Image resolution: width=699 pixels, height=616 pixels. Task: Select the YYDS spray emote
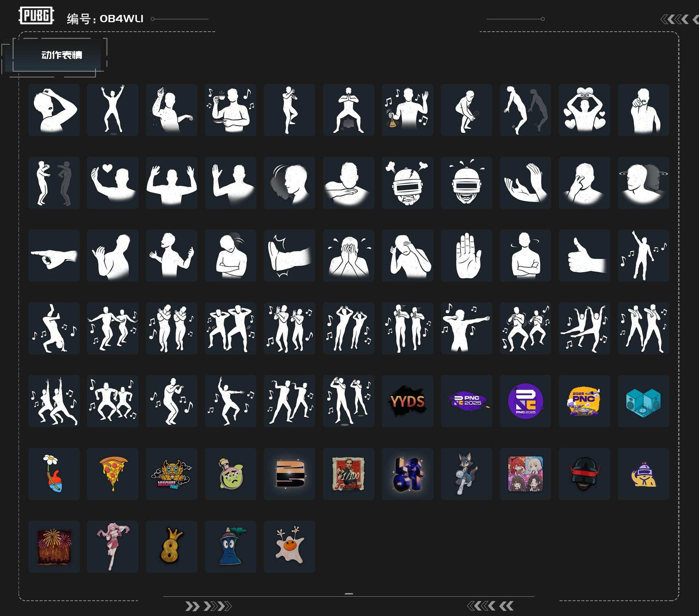[407, 401]
